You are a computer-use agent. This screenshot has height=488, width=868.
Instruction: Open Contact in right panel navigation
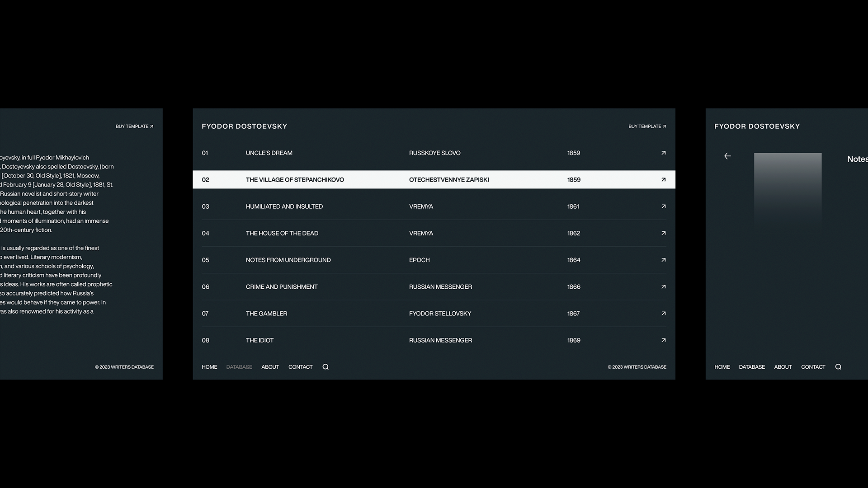tap(813, 367)
